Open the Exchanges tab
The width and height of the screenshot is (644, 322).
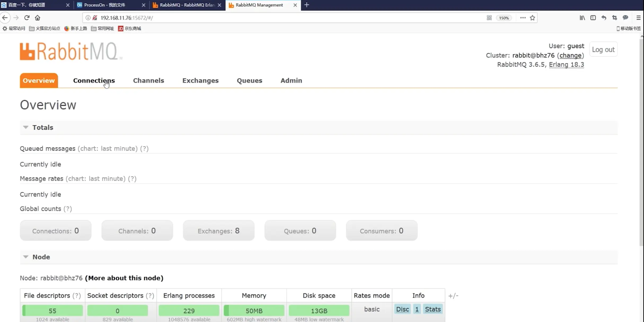point(200,80)
